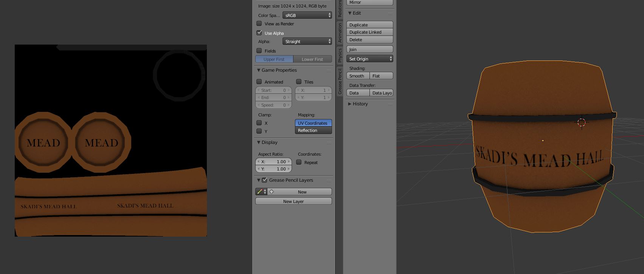Open the Alpha Straight dropdown

[307, 41]
